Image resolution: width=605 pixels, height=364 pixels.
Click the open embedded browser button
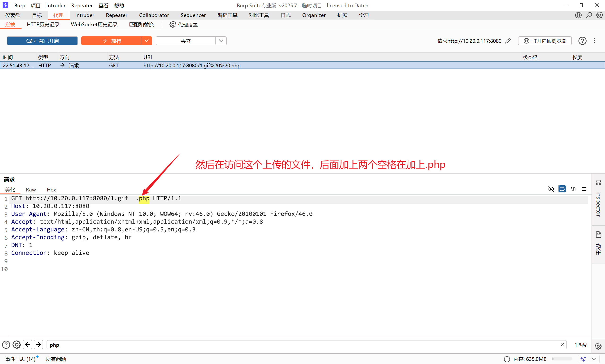click(x=545, y=41)
